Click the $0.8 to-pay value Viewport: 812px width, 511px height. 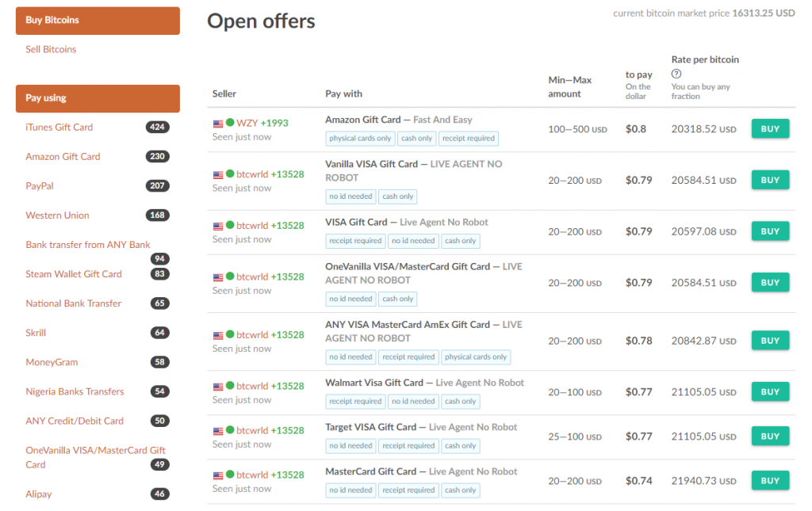(x=636, y=129)
